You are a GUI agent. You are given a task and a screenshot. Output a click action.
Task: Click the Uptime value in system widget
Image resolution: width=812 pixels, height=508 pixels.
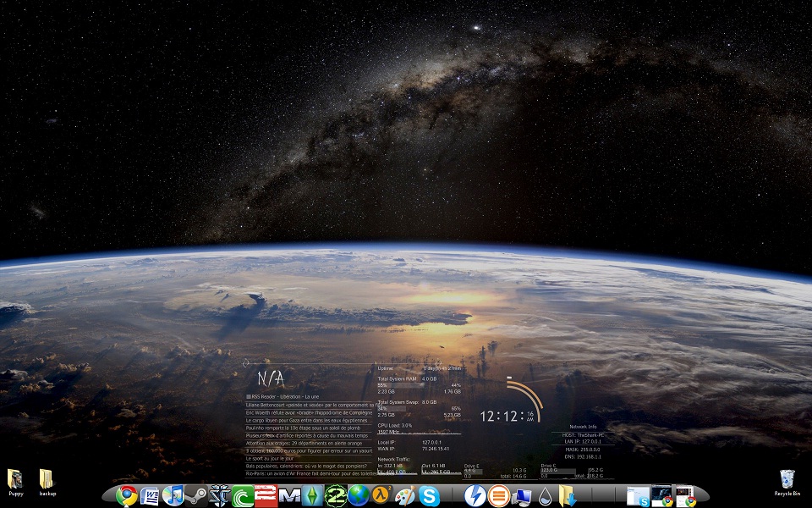(442, 368)
